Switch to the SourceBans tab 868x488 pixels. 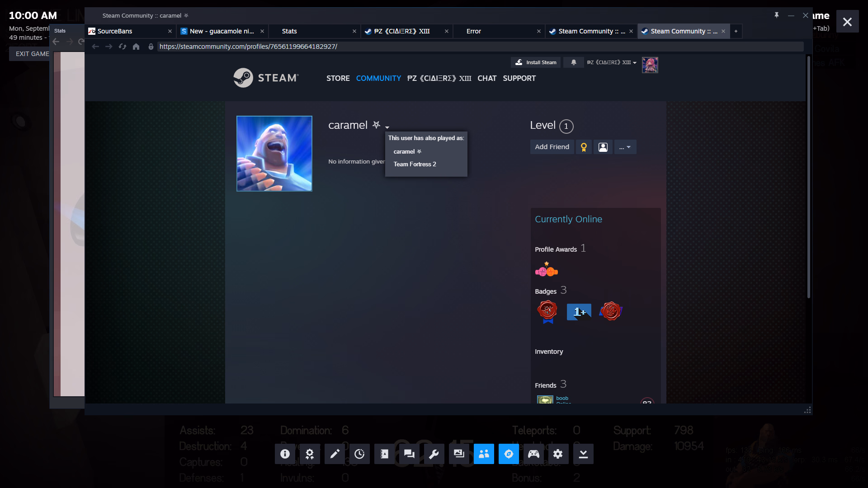point(131,31)
